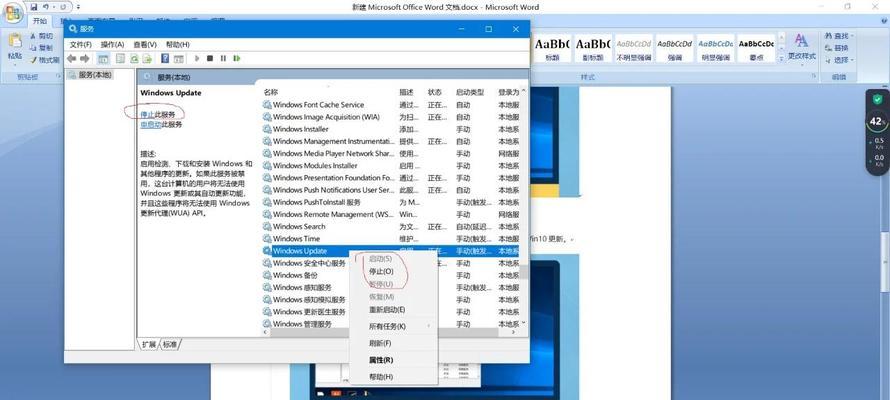
Task: Open the Select (选择) dropdown in Word
Action: [x=841, y=60]
